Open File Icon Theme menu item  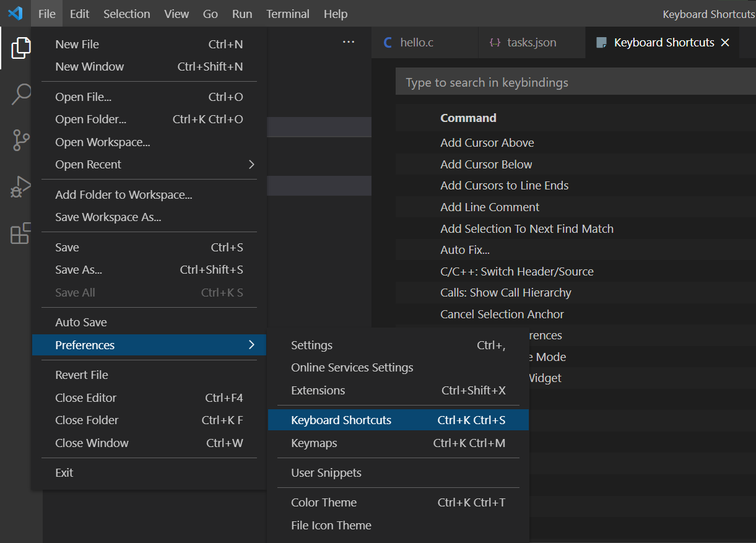click(x=398, y=525)
